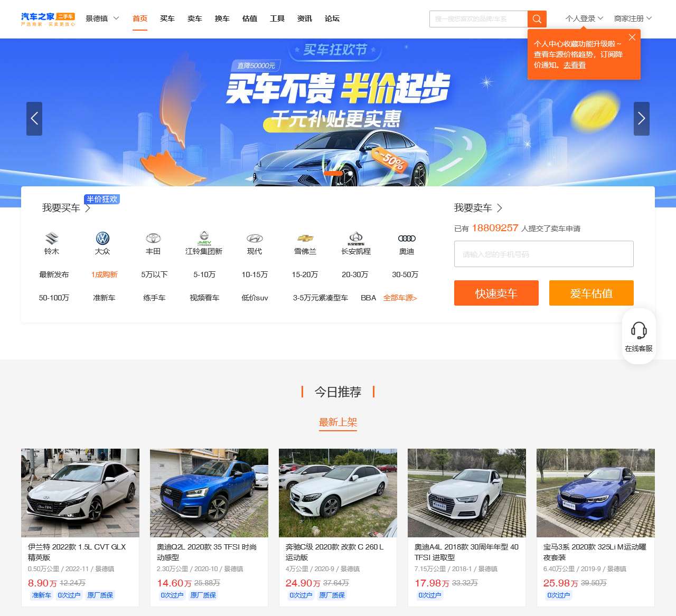
Task: Click the 爱车估值 button
Action: pos(591,293)
